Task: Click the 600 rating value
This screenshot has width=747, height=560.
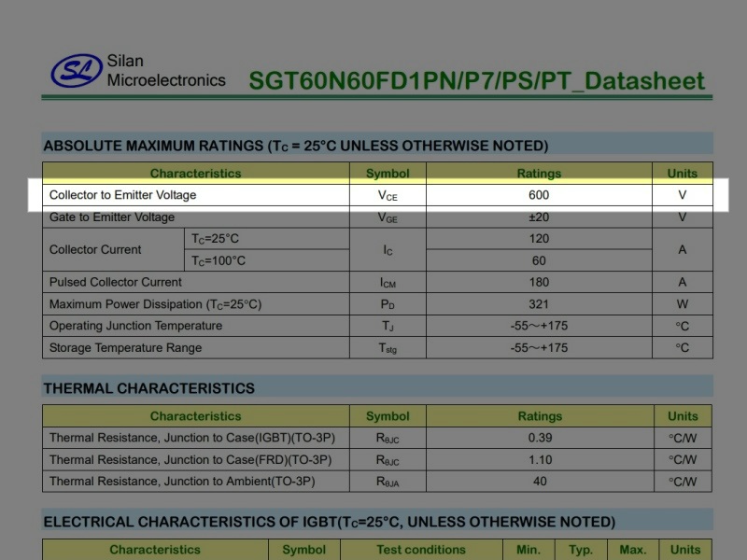Action: click(x=539, y=195)
